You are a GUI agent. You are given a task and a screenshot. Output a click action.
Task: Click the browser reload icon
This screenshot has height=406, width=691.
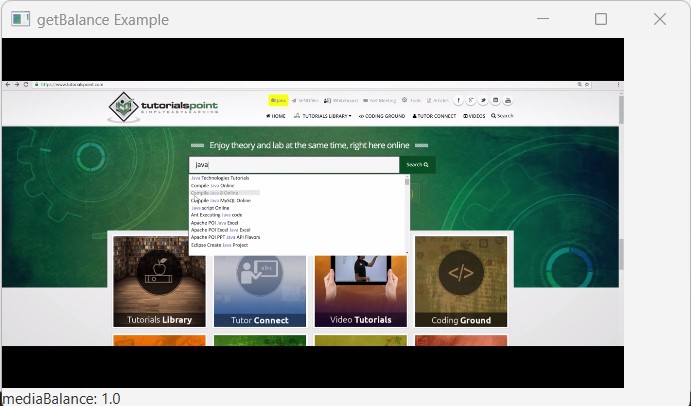pos(25,85)
